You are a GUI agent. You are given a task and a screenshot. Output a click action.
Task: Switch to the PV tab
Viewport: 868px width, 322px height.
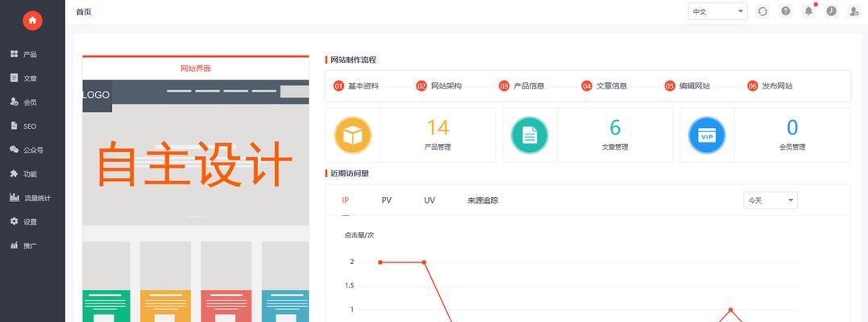(386, 200)
